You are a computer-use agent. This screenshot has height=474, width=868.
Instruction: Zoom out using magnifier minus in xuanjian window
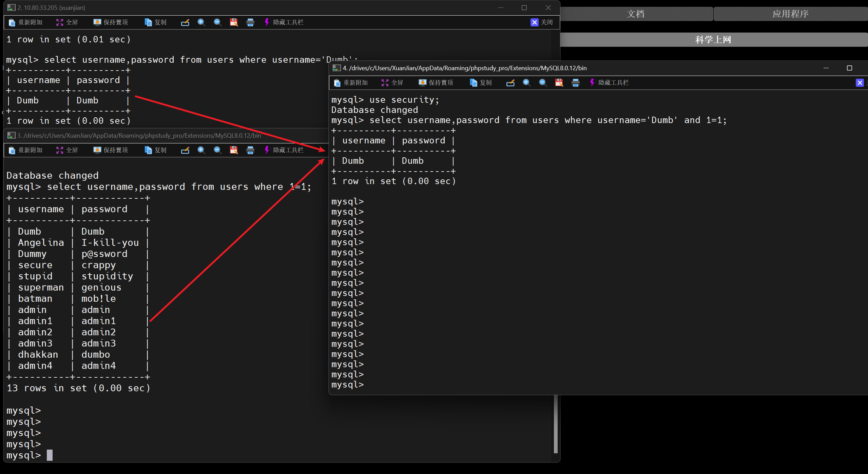217,22
